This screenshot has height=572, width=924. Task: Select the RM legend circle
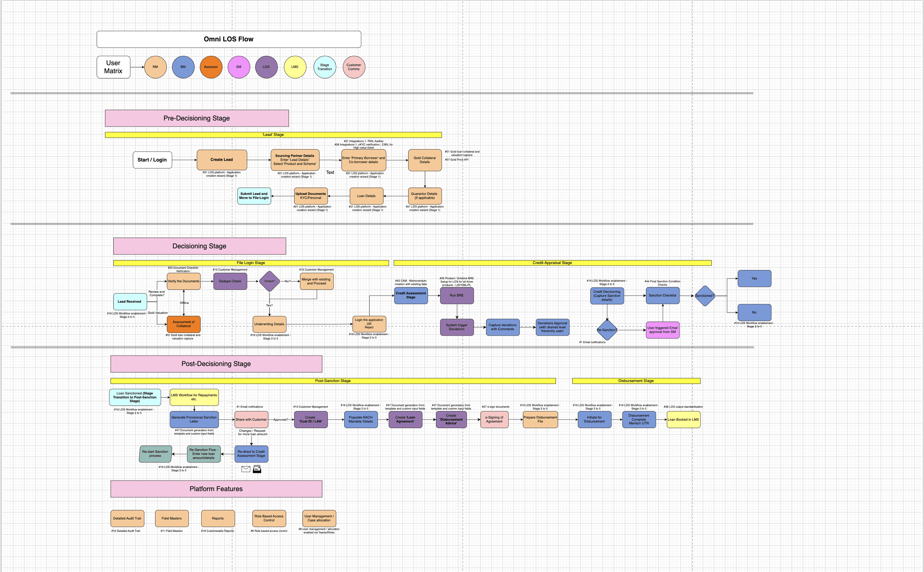tap(155, 67)
